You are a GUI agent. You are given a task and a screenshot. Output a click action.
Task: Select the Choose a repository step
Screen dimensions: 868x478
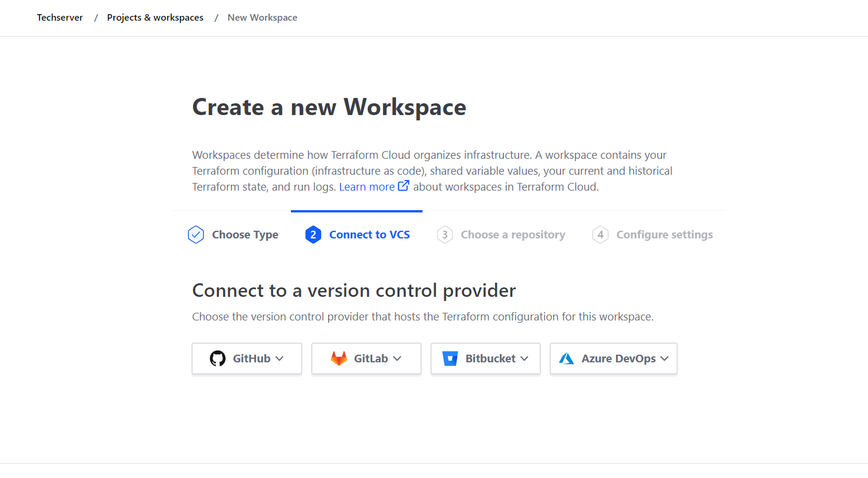coord(501,235)
